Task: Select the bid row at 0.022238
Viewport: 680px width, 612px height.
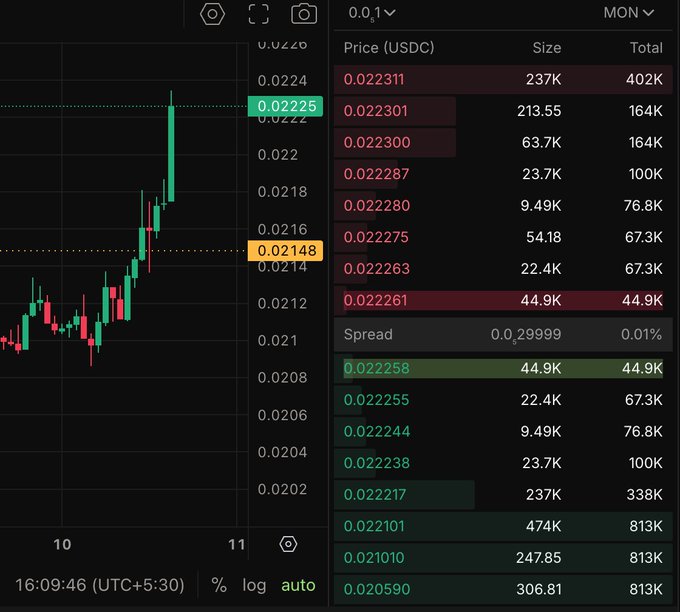Action: (x=503, y=463)
